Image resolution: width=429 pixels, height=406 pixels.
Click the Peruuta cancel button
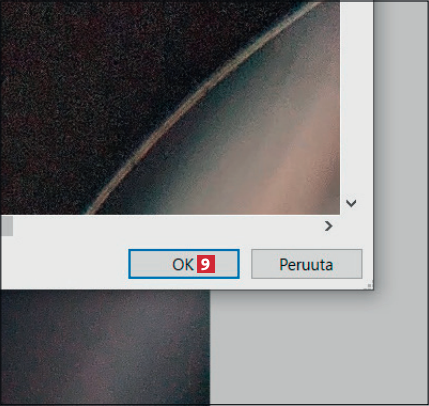tap(306, 264)
